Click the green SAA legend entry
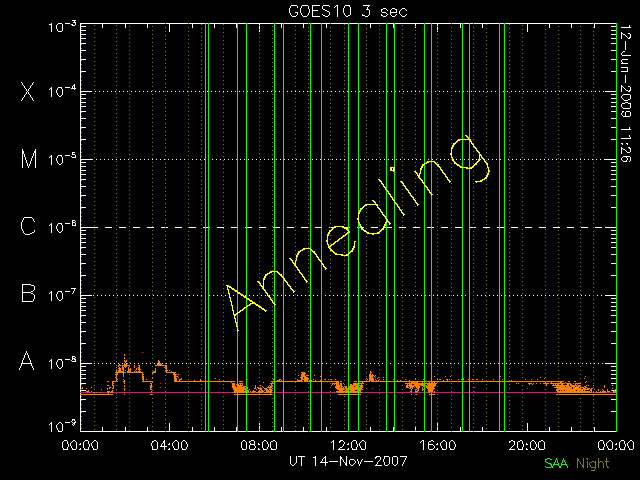640x480 pixels. [x=556, y=463]
